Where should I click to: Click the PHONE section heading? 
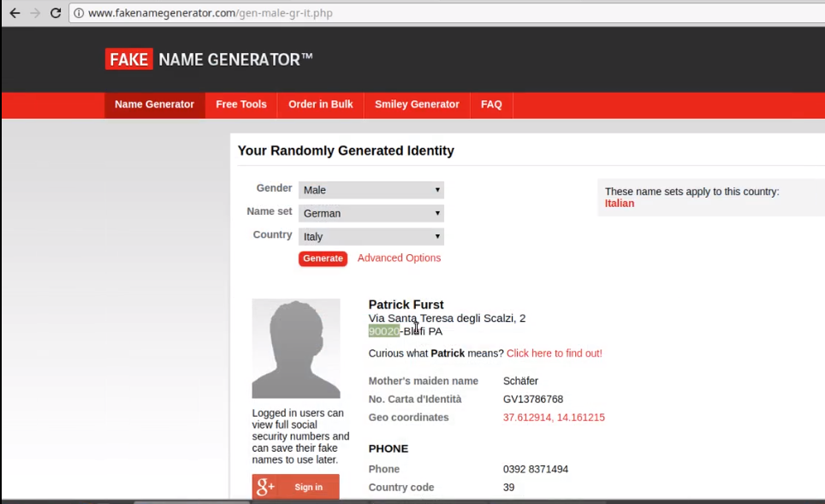coord(389,448)
